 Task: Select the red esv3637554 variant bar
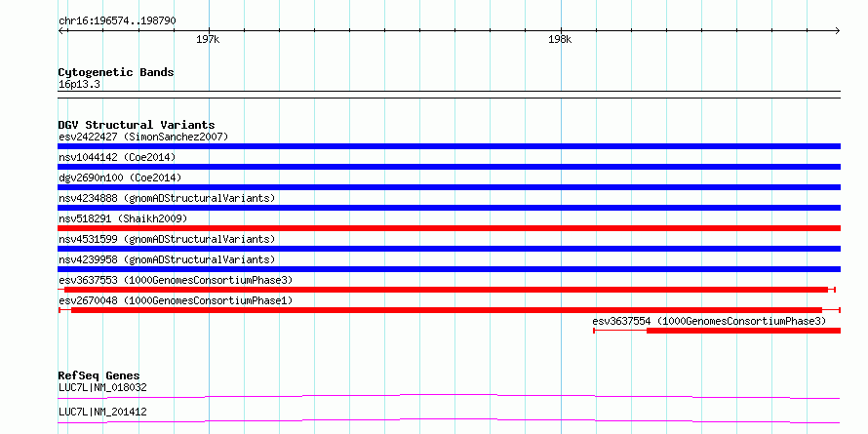(717, 331)
